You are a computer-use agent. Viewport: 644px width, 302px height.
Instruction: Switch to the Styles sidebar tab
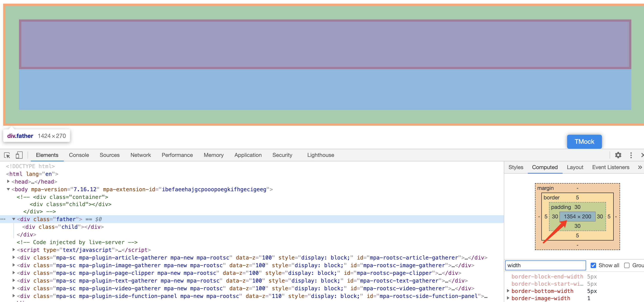click(x=516, y=167)
